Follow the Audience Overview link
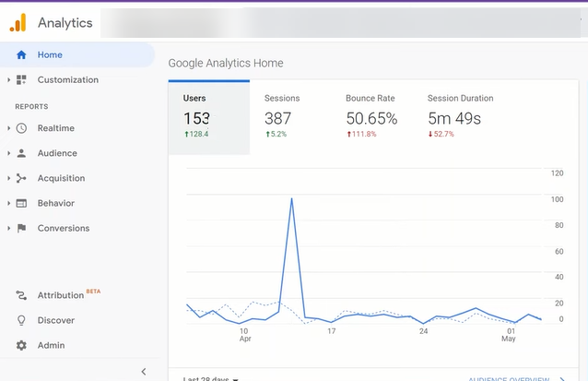Screen dimensions: 588x381 (x=516, y=379)
